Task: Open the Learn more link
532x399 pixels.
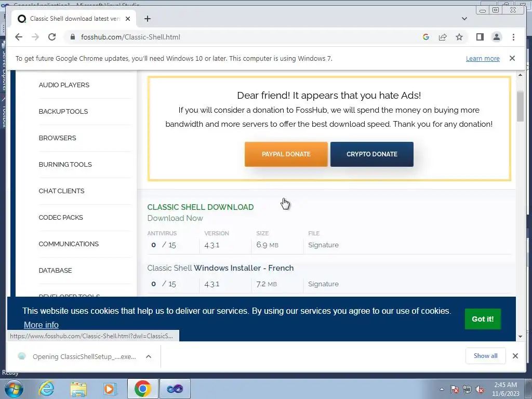Action: pyautogui.click(x=483, y=58)
